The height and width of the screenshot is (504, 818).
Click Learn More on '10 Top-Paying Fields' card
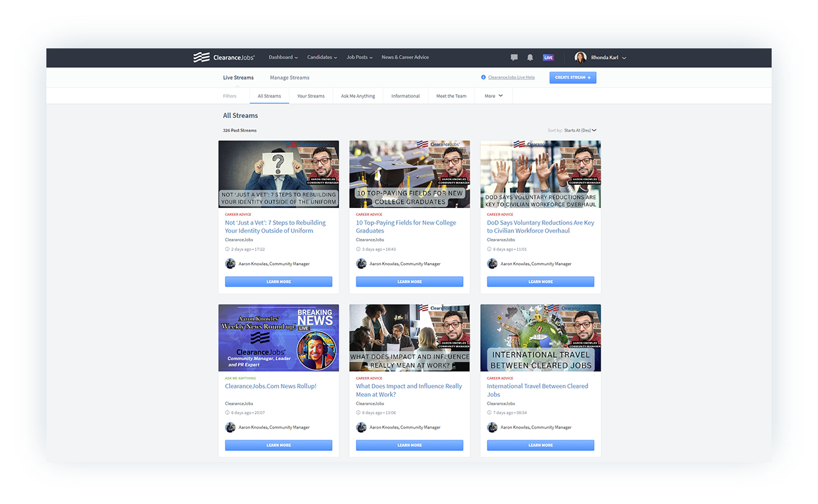point(409,281)
